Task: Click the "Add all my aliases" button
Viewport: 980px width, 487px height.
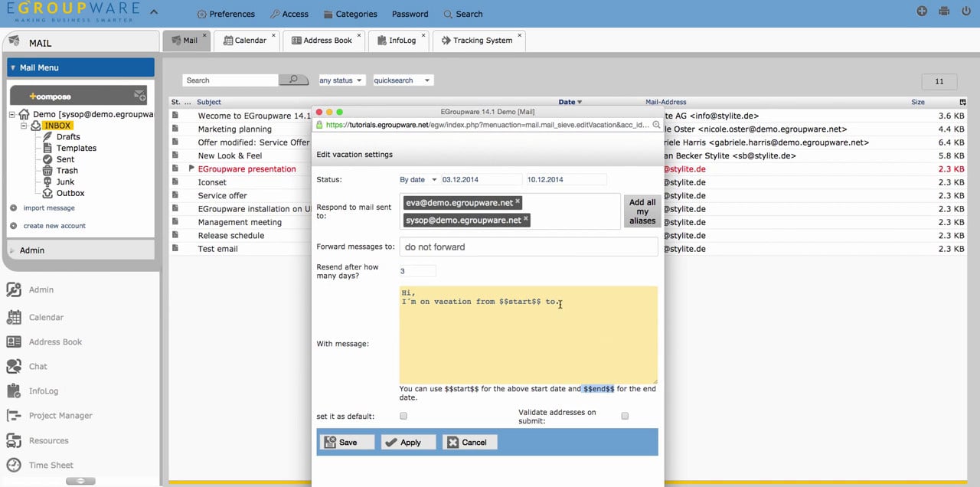Action: [x=642, y=212]
